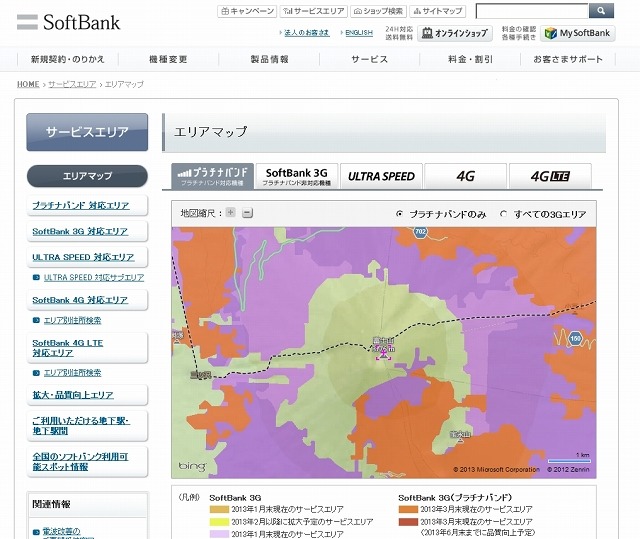Click サイトマップ top button

[x=438, y=11]
